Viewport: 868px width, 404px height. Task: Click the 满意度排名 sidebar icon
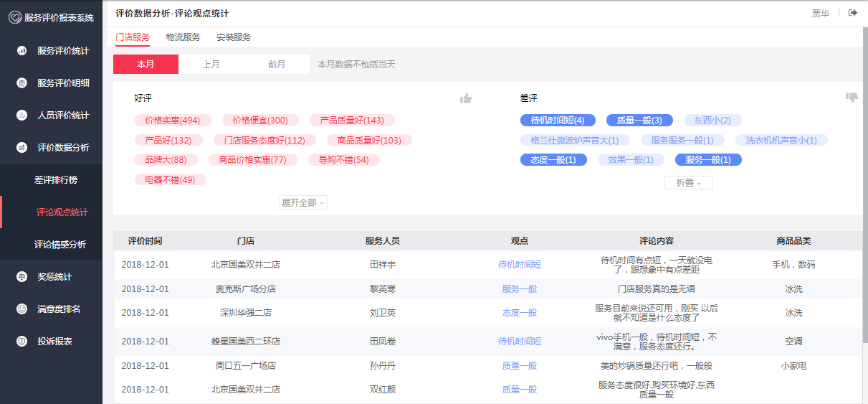[22, 309]
